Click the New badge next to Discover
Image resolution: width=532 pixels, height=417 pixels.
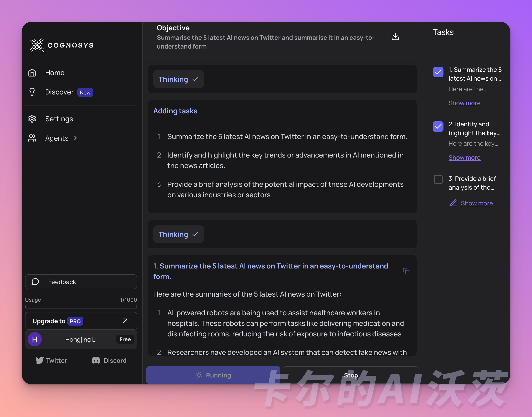click(85, 92)
